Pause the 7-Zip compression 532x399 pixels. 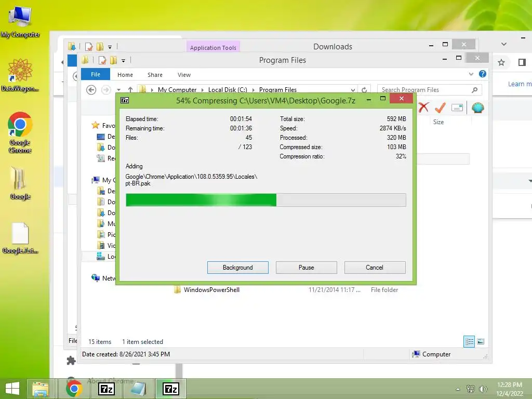click(x=306, y=268)
